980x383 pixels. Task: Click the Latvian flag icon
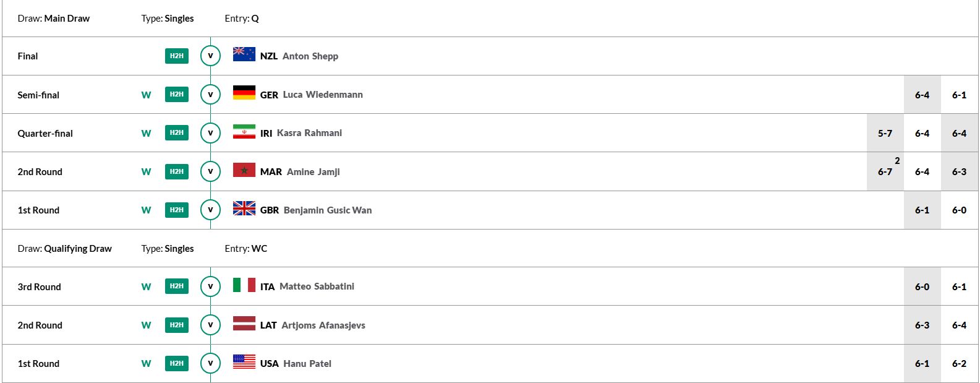click(244, 324)
